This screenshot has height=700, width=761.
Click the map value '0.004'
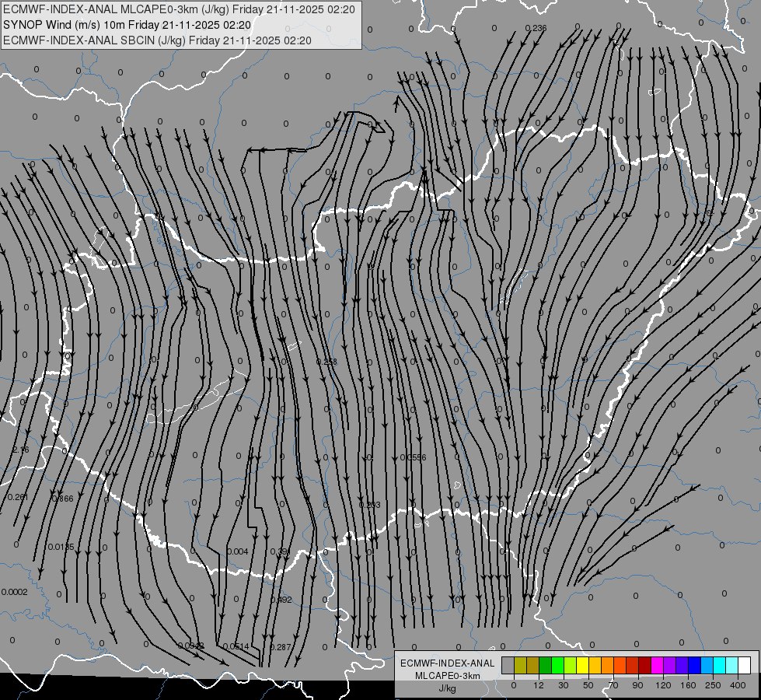click(238, 551)
